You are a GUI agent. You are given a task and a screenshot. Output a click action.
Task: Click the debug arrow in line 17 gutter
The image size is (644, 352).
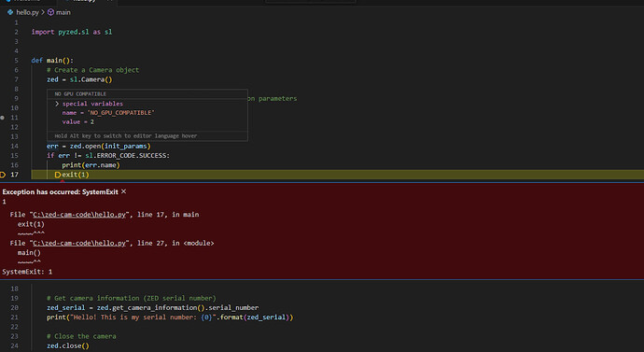point(3,175)
